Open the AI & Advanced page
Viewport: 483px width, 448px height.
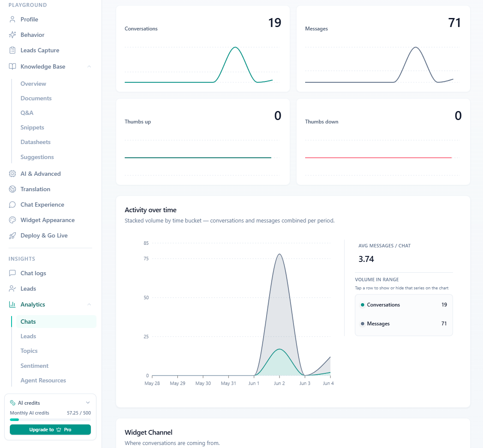[41, 174]
